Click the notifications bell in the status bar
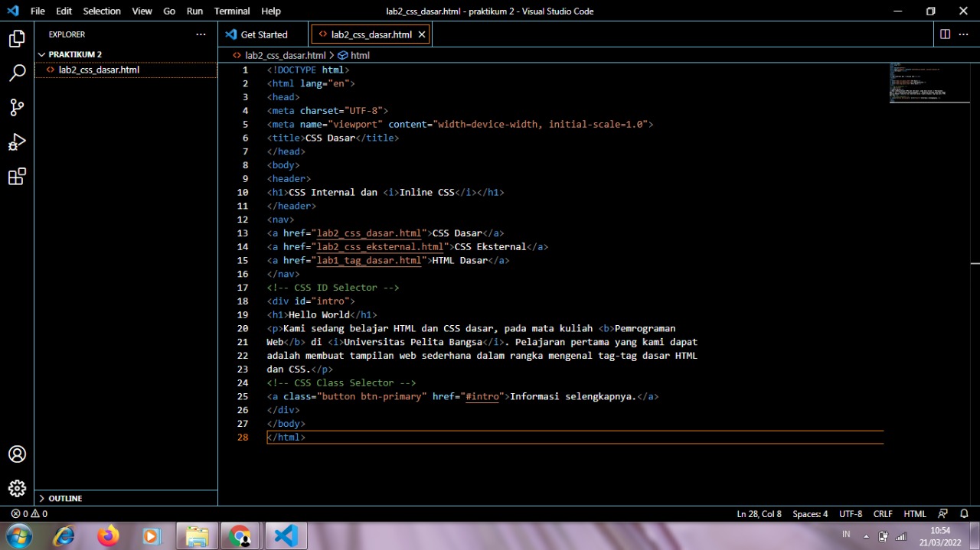Viewport: 980px width, 550px height. [963, 513]
